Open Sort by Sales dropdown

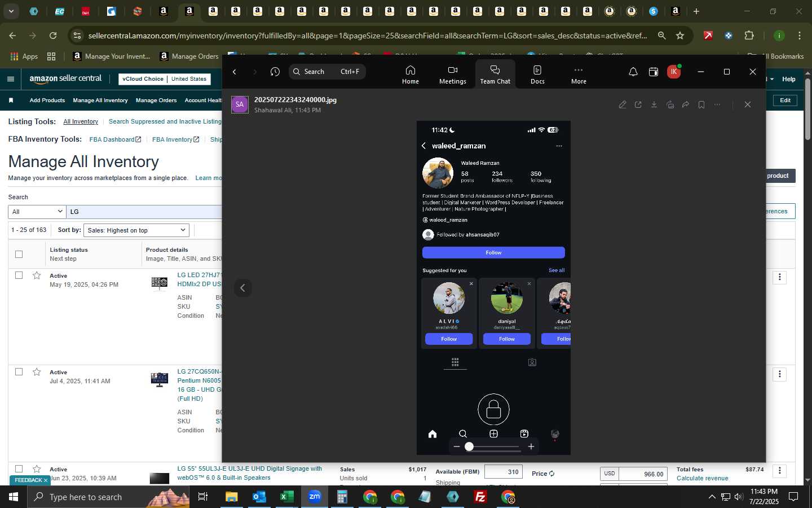pyautogui.click(x=136, y=230)
